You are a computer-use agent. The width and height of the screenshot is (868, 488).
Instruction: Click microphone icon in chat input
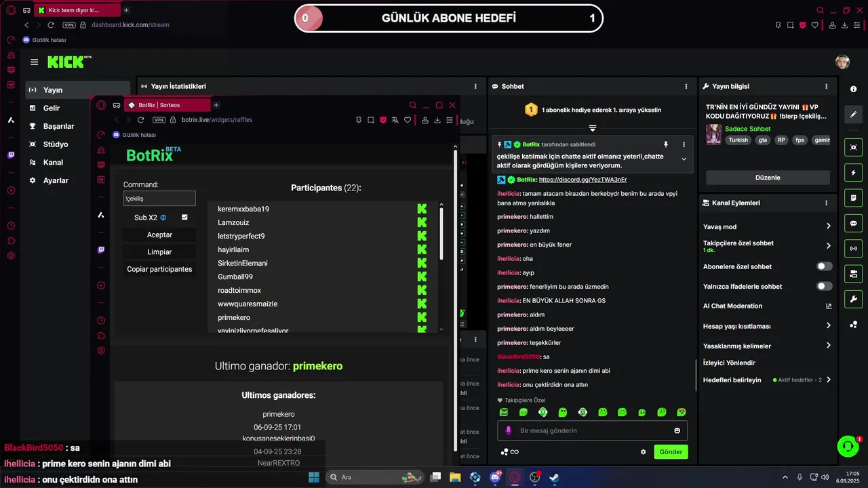pyautogui.click(x=509, y=430)
